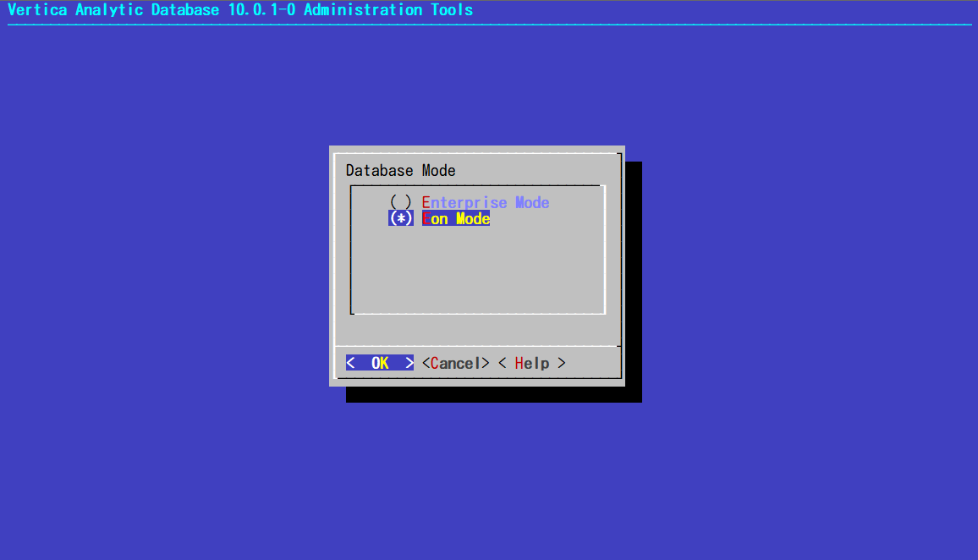Click the Enterprise Mode label
Image resolution: width=978 pixels, height=560 pixels.
point(486,202)
